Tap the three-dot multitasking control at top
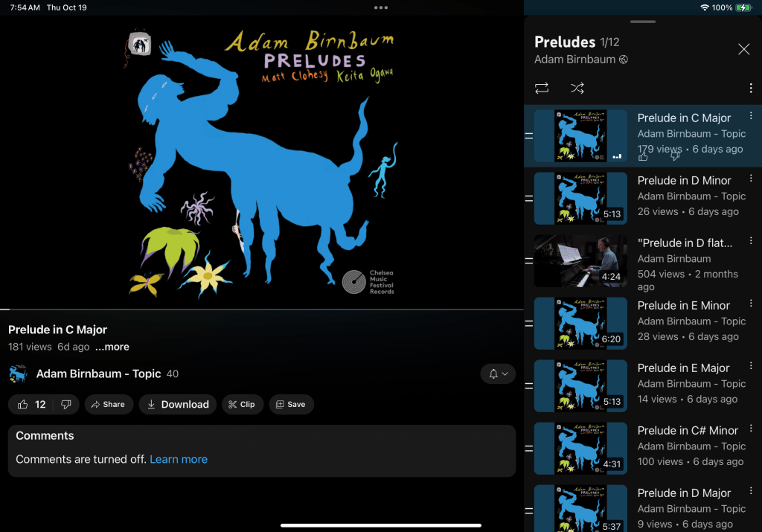The image size is (762, 532). [x=381, y=7]
